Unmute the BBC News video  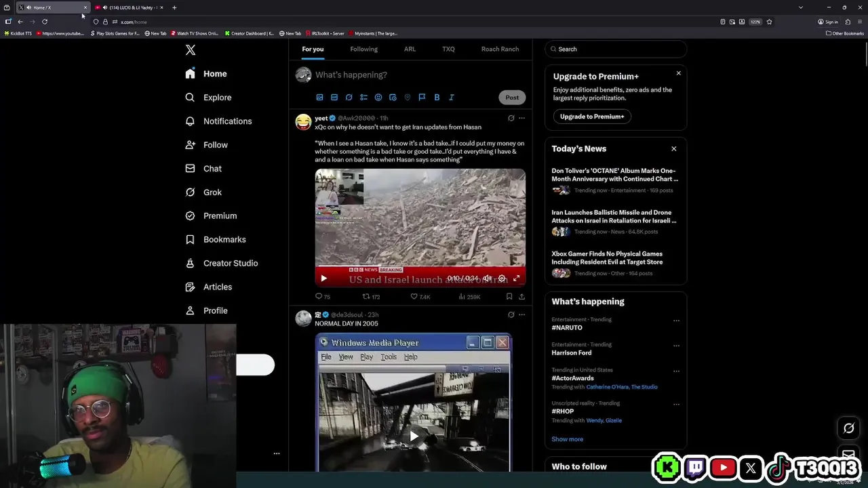(x=487, y=278)
